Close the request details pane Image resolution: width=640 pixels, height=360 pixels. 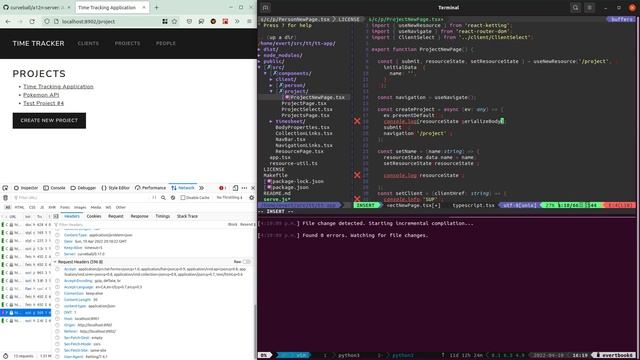(x=56, y=216)
